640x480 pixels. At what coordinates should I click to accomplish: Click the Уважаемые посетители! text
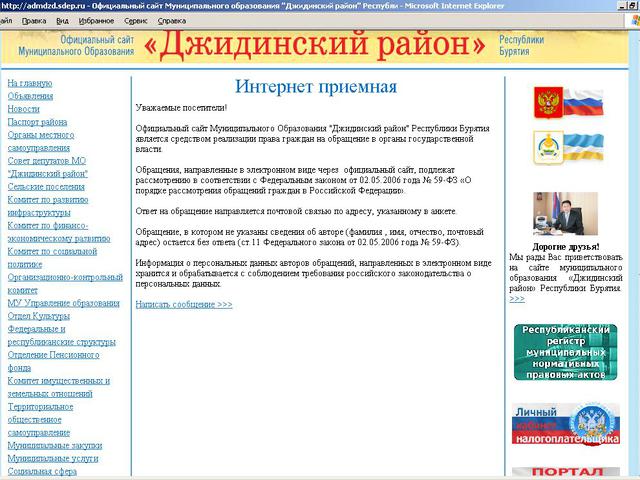click(181, 108)
